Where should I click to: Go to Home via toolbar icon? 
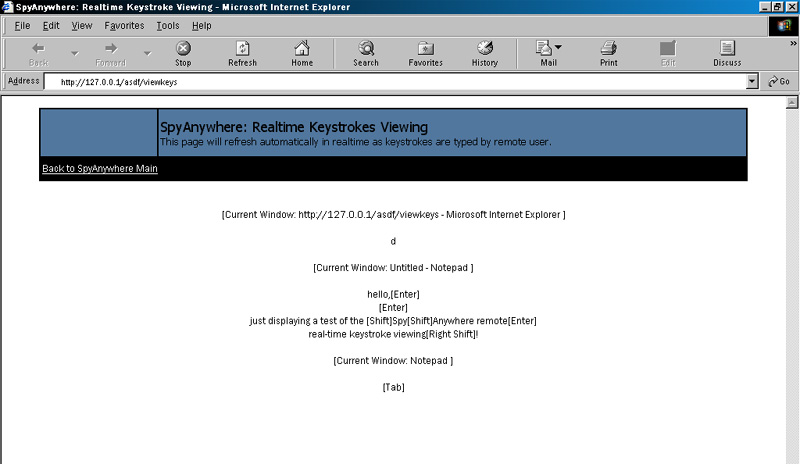tap(302, 53)
